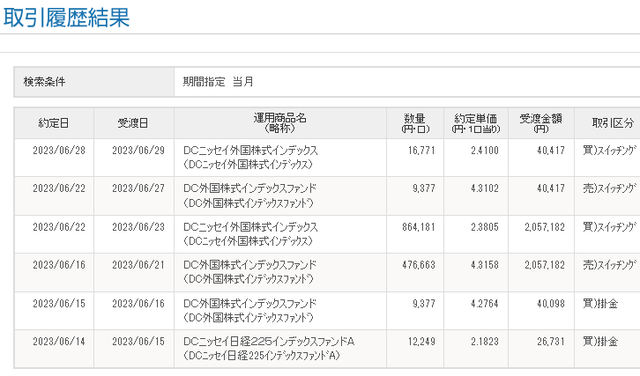Click 約定日 2023/06/15 in the 40,098 row
This screenshot has height=376, width=640.
click(x=59, y=303)
